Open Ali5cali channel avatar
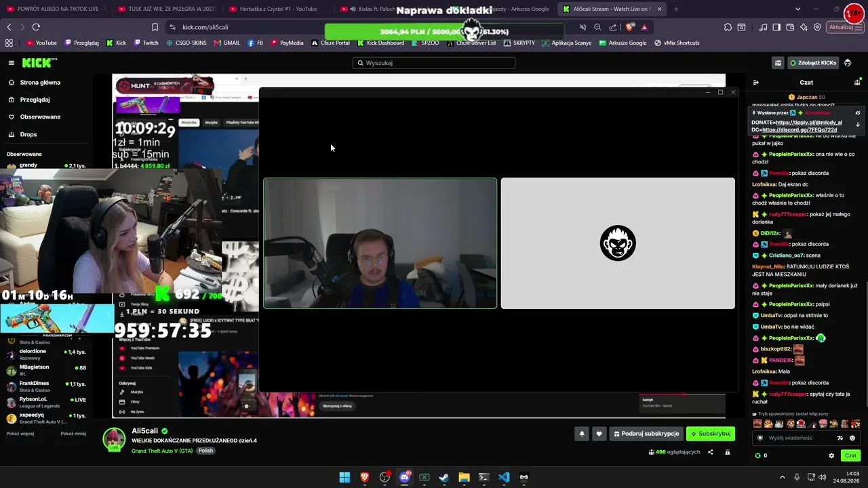Viewport: 868px width, 488px height. pyautogui.click(x=114, y=439)
